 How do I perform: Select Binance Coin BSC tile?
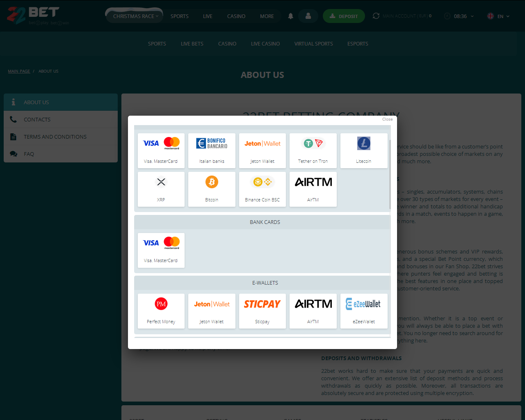click(x=262, y=189)
